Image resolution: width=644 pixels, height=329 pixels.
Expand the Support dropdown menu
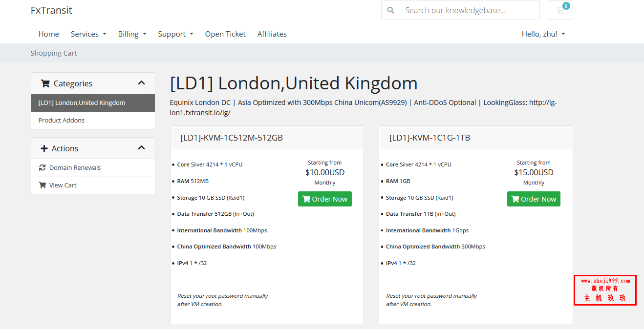pos(175,34)
